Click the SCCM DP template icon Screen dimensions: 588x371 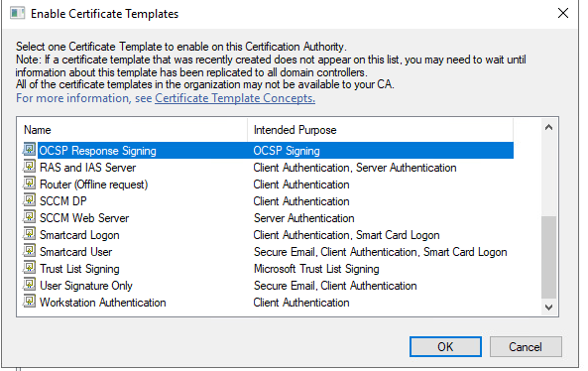pyautogui.click(x=29, y=200)
